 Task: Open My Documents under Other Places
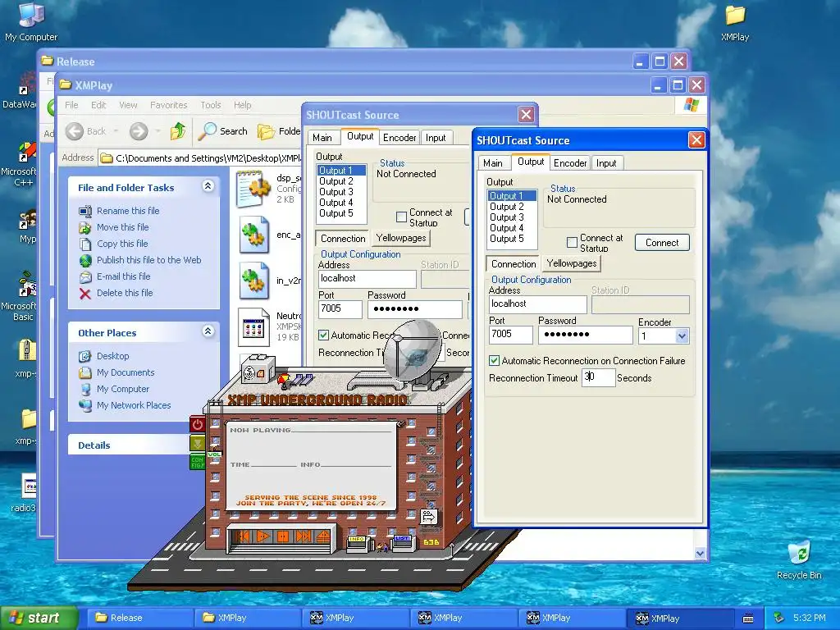[x=126, y=372]
